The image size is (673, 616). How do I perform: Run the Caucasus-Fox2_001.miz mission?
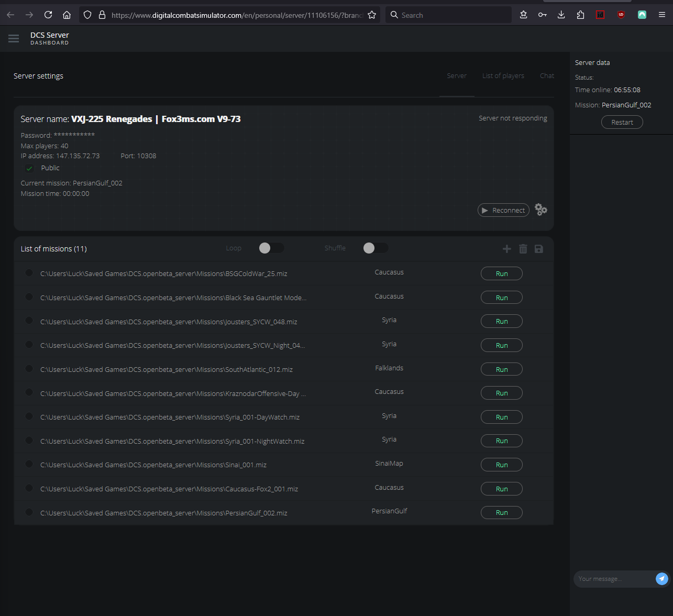pyautogui.click(x=502, y=489)
